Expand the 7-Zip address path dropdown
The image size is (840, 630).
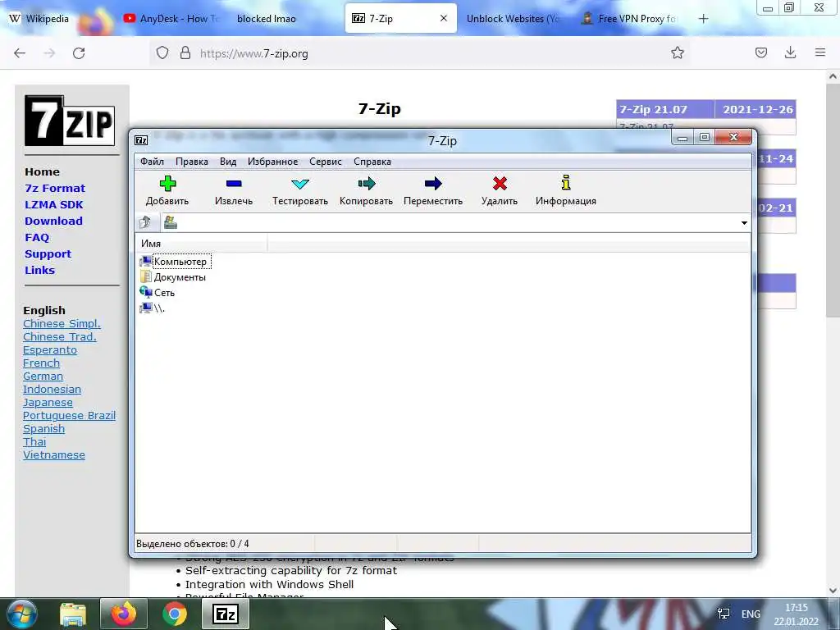(744, 223)
